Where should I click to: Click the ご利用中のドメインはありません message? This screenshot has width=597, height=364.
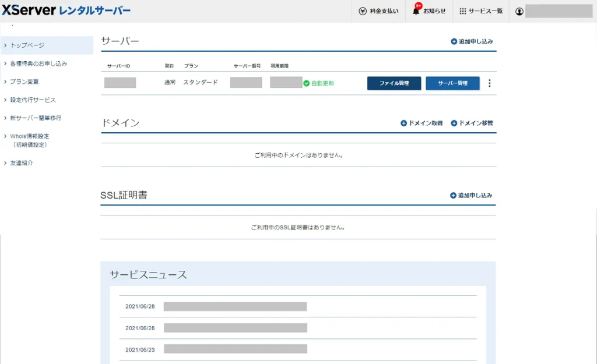(299, 155)
